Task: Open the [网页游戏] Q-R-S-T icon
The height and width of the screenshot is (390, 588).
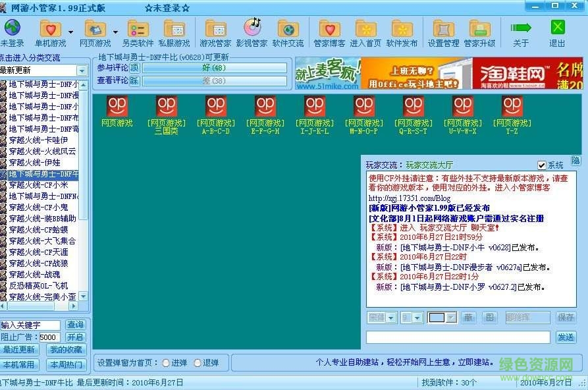Action: (x=414, y=106)
